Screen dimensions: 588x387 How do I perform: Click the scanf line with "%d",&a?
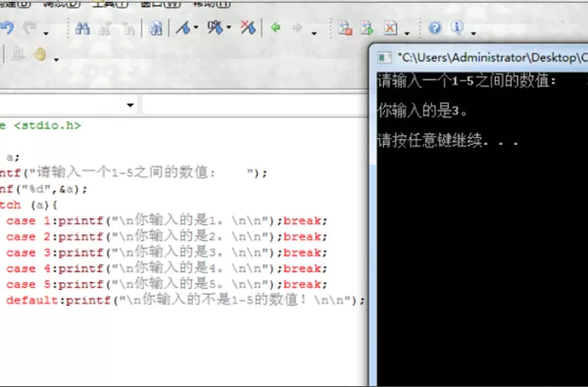[43, 189]
